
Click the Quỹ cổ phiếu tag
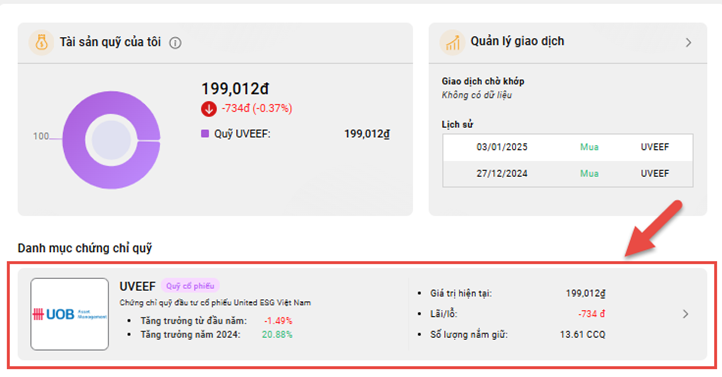190,286
